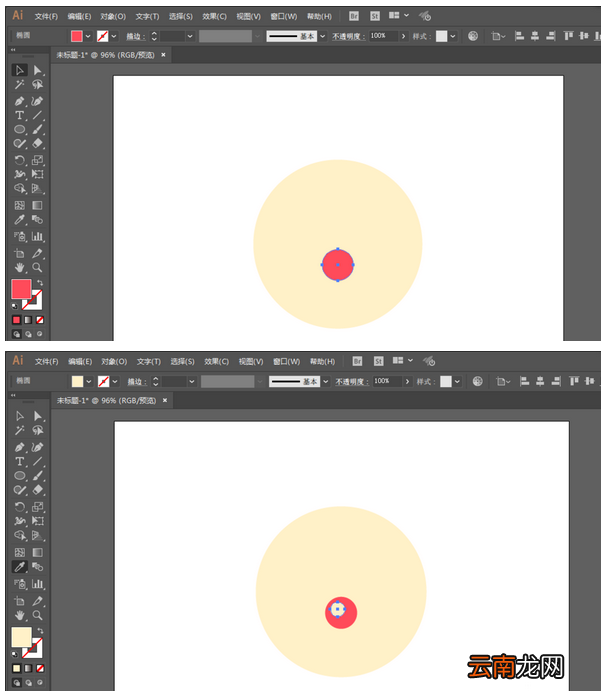
Task: Pick the Mesh tool in lower window
Action: (x=20, y=552)
